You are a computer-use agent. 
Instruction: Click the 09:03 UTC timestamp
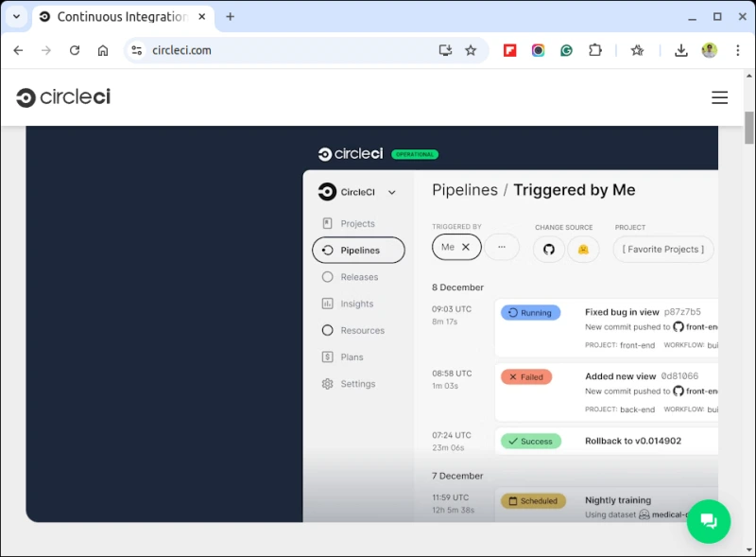coord(452,309)
